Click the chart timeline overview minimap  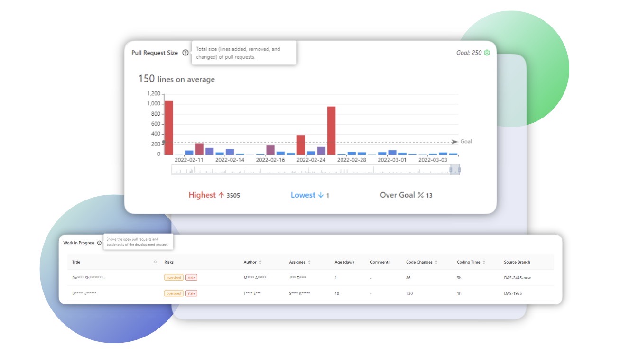(x=308, y=170)
